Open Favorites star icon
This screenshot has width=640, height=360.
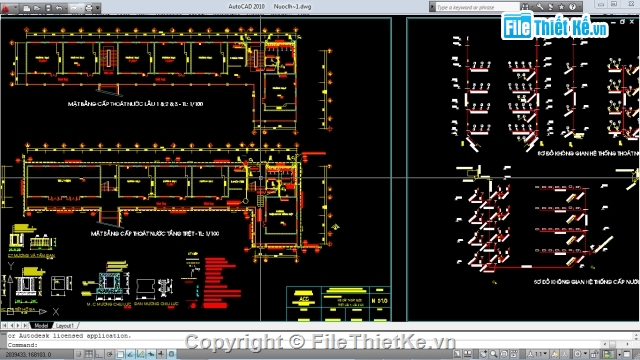561,7
